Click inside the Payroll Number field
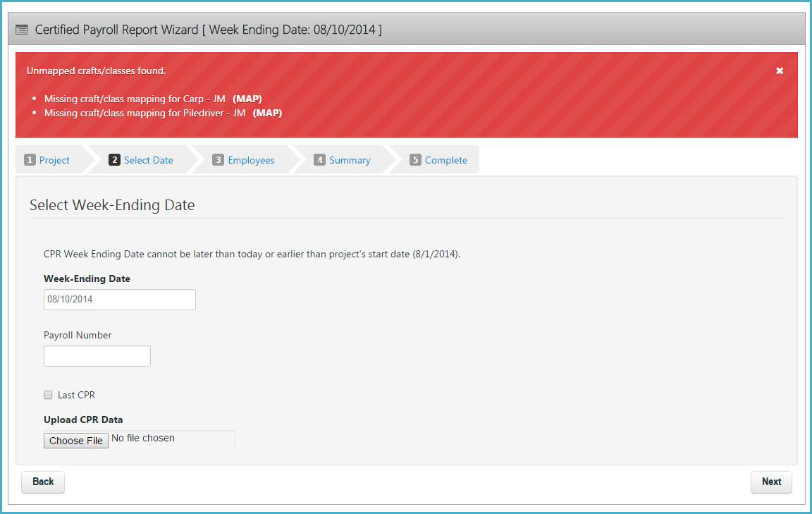The image size is (812, 514). coord(97,355)
